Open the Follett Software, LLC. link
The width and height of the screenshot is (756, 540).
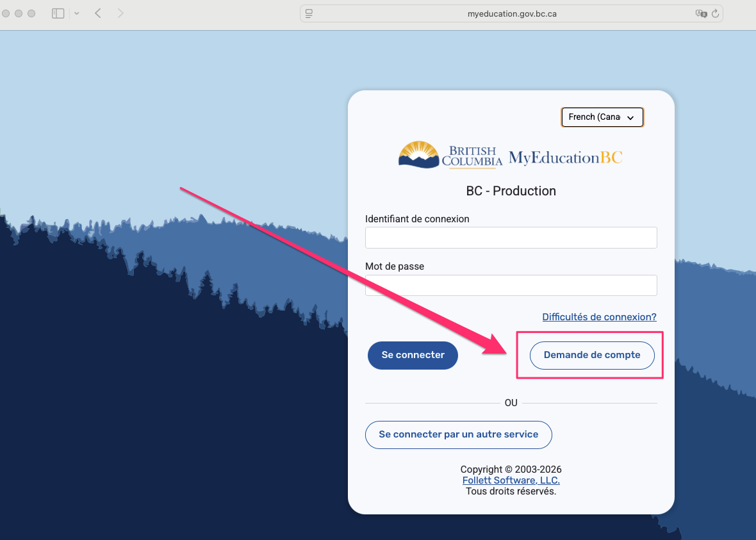tap(511, 480)
